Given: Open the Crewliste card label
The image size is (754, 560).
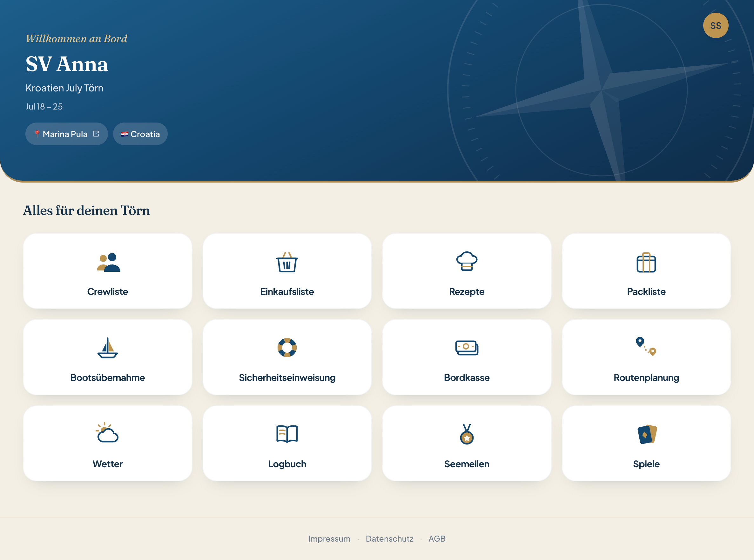Looking at the screenshot, I should (x=108, y=291).
